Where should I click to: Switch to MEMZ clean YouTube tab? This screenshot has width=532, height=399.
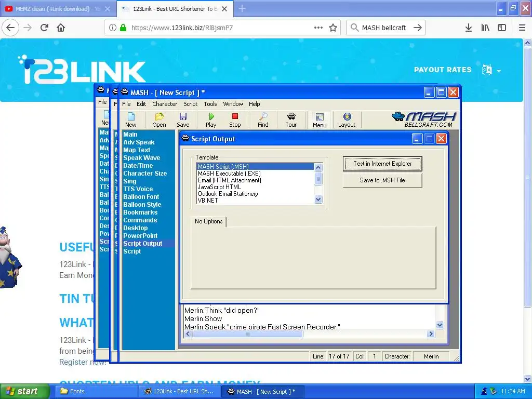(58, 9)
